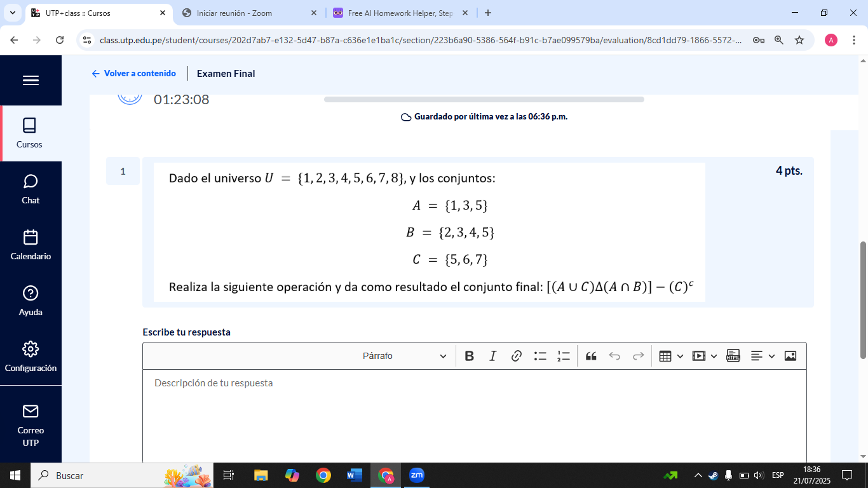This screenshot has height=488, width=868.
Task: Click Volver a contenido link
Action: coord(134,74)
